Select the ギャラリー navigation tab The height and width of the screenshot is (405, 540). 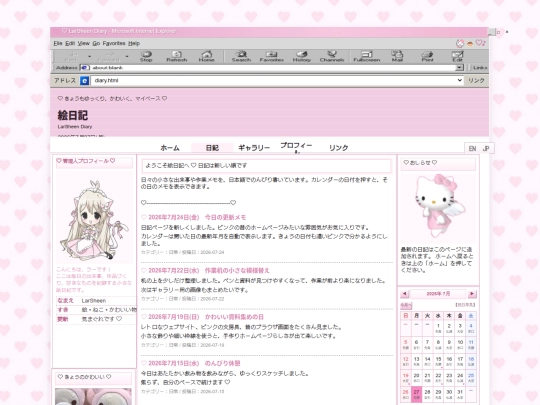[254, 148]
